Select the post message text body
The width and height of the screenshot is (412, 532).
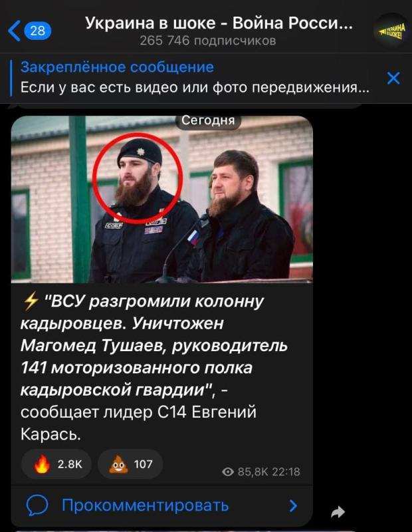click(x=154, y=368)
